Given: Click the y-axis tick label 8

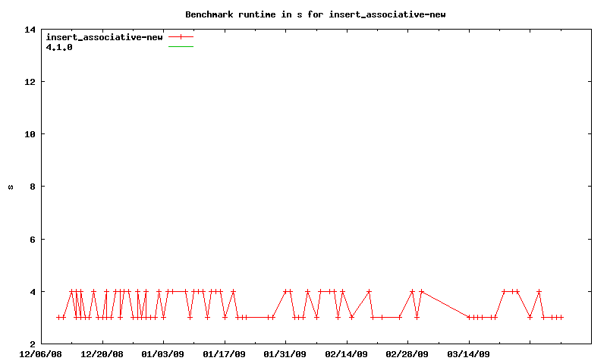Looking at the screenshot, I should 33,187.
